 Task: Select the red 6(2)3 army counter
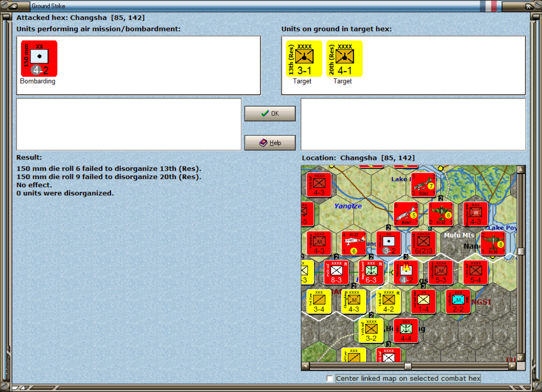tap(423, 243)
